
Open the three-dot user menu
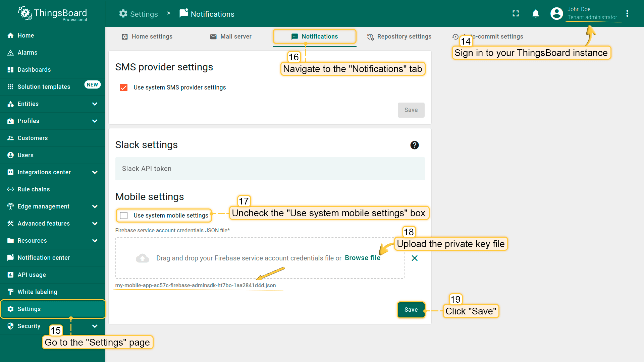pos(627,13)
